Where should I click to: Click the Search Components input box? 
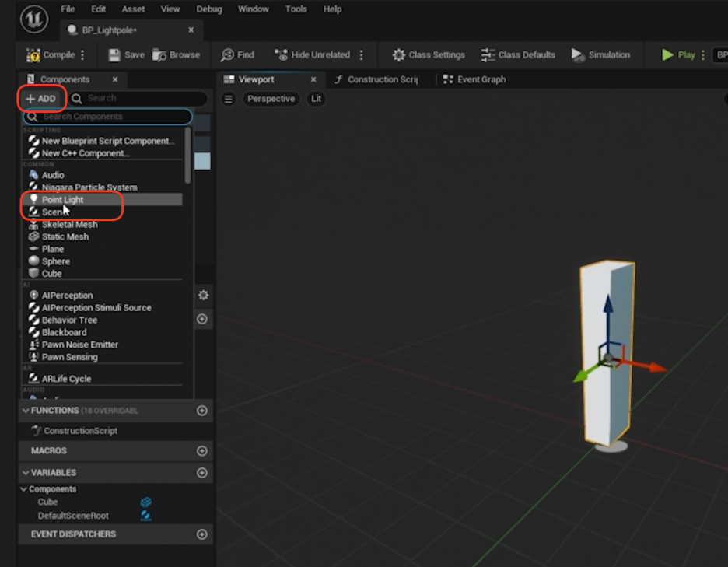click(107, 117)
